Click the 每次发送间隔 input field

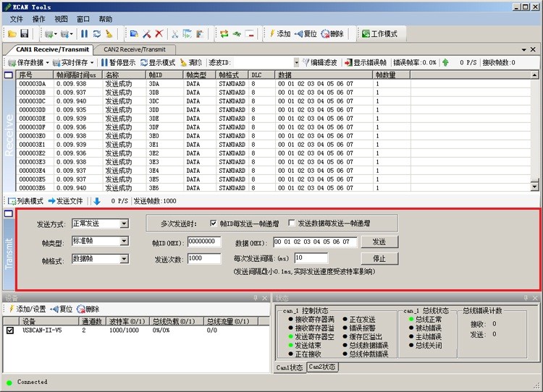(x=311, y=257)
